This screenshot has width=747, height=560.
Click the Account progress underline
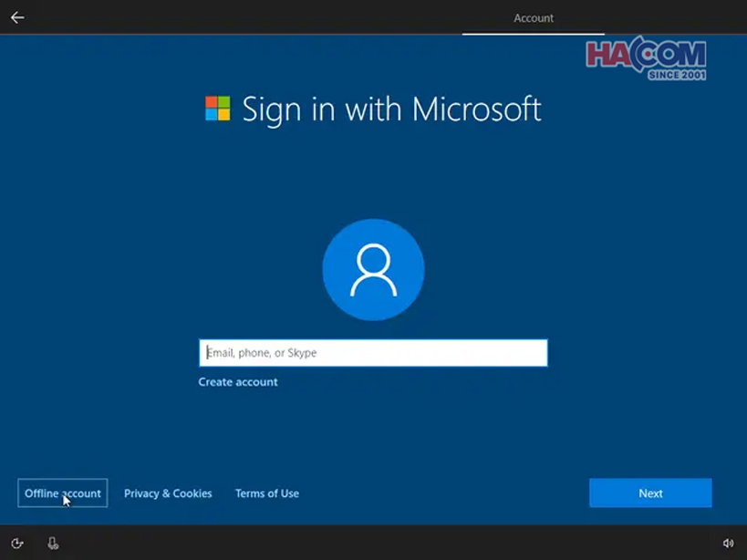click(532, 33)
